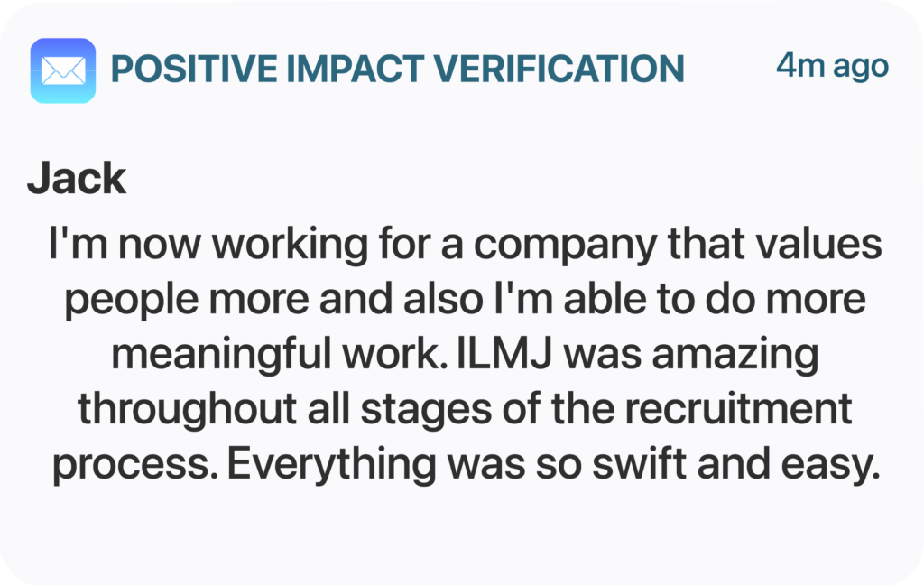The height and width of the screenshot is (586, 924).
Task: Click the word 'easy.' ending the message
Action: point(830,466)
